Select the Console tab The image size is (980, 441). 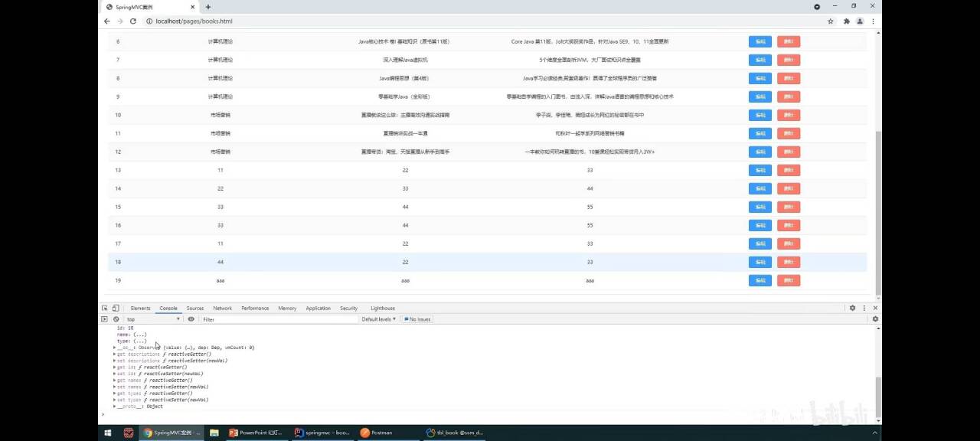tap(168, 308)
